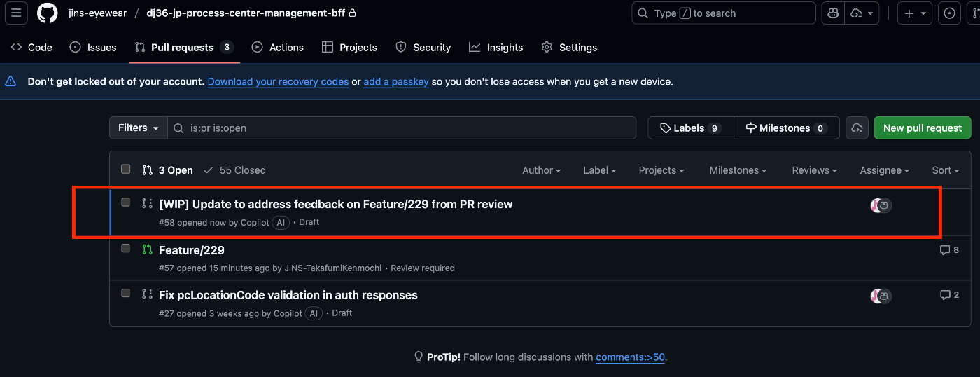This screenshot has height=377, width=980.
Task: Follow the Download your recovery codes link
Action: [278, 82]
